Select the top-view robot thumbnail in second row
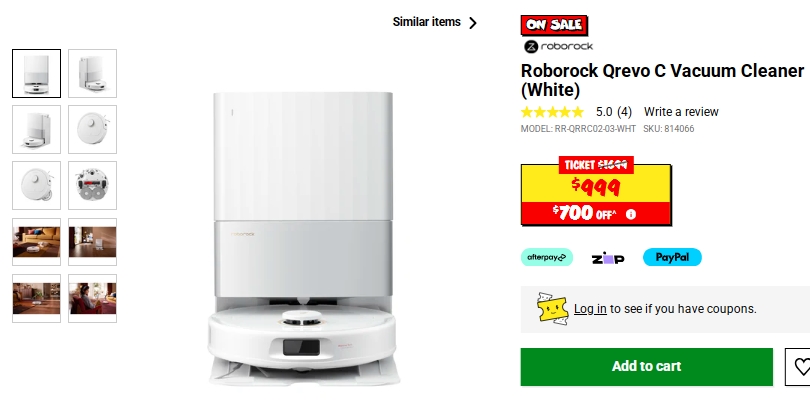The width and height of the screenshot is (810, 401). tap(92, 129)
